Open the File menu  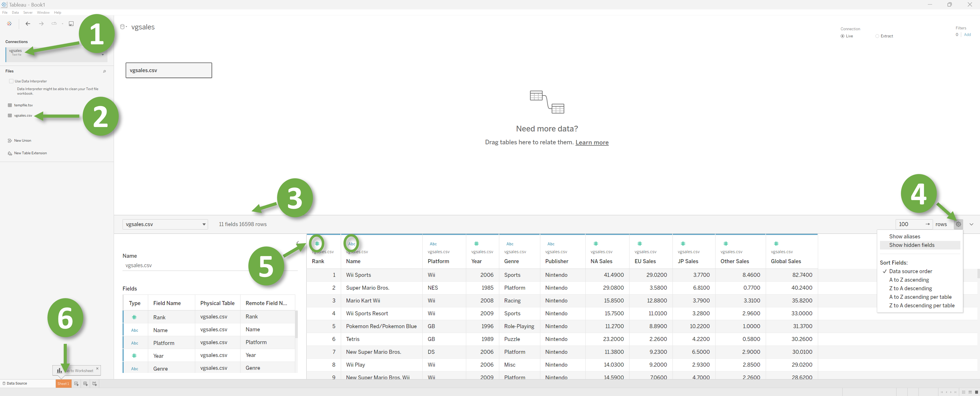pyautogui.click(x=5, y=12)
